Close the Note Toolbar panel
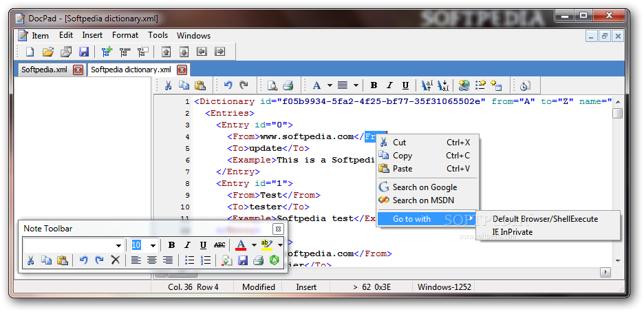644x312 pixels. coord(278,229)
